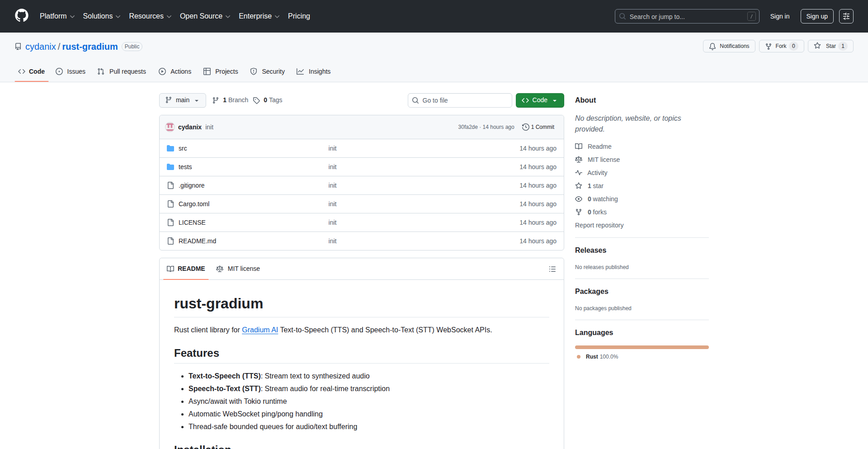
Task: Open the Pull requests tab
Action: (x=122, y=71)
